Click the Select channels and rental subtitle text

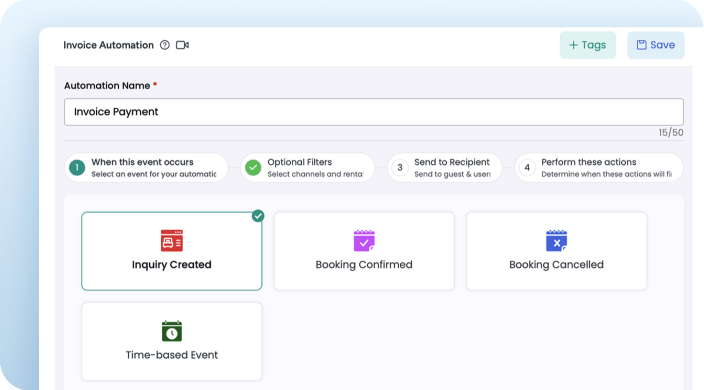(x=315, y=174)
